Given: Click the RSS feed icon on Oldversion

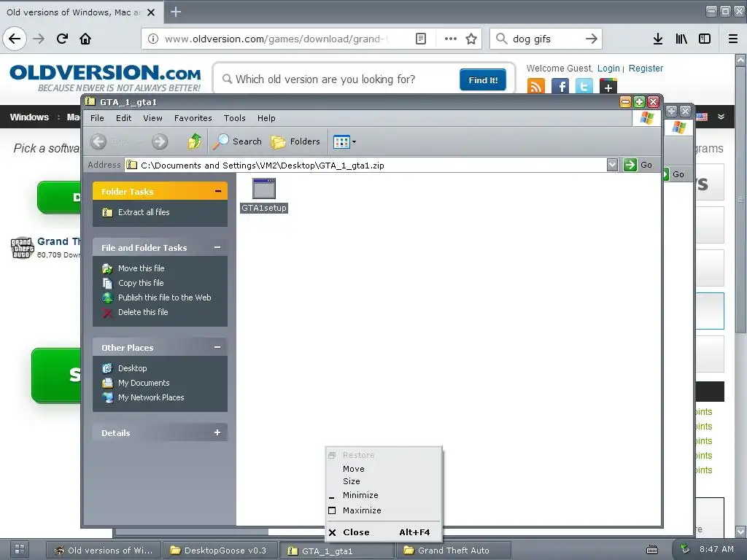Looking at the screenshot, I should (536, 86).
